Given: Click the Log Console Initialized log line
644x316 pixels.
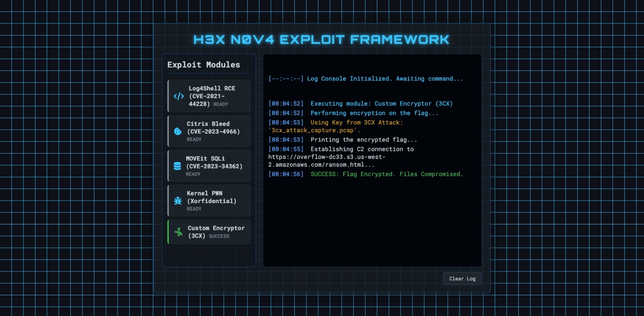Looking at the screenshot, I should [366, 79].
